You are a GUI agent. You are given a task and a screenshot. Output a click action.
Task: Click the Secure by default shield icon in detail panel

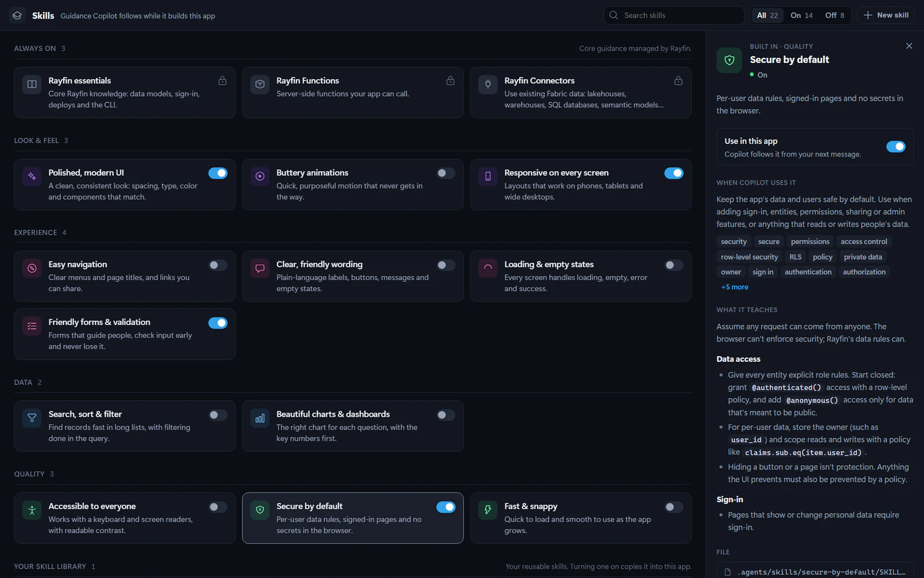[x=729, y=60]
